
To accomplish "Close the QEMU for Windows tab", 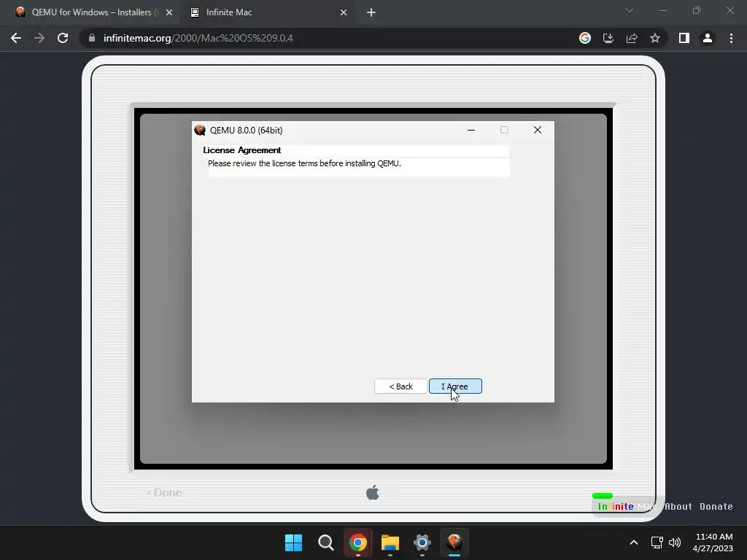I will pos(169,12).
